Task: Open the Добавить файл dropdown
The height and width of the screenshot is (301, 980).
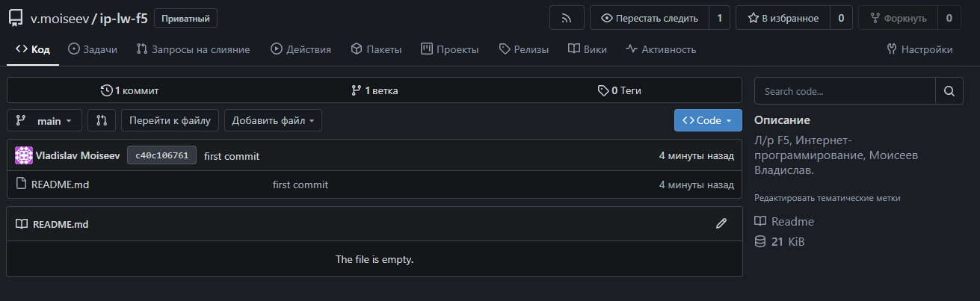Action: click(273, 120)
